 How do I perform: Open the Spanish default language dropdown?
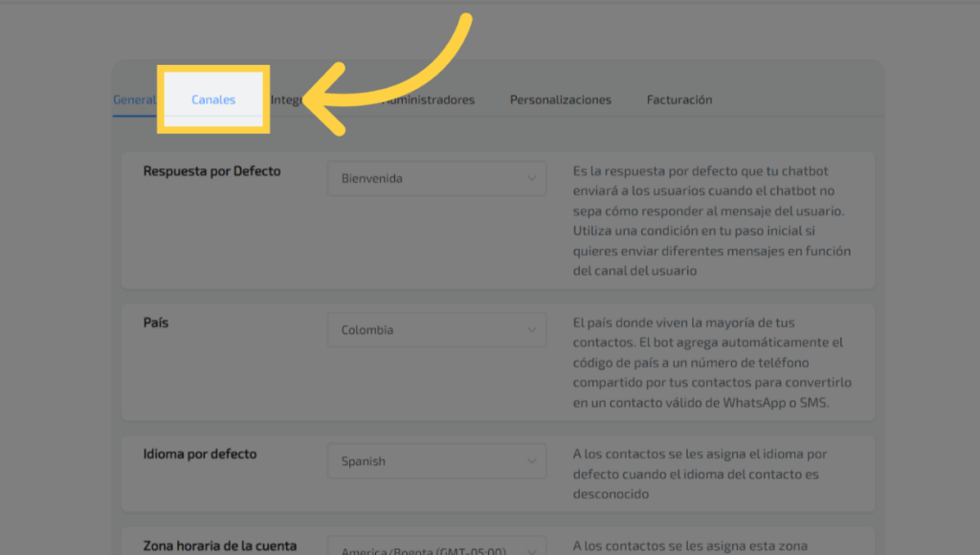pos(436,461)
